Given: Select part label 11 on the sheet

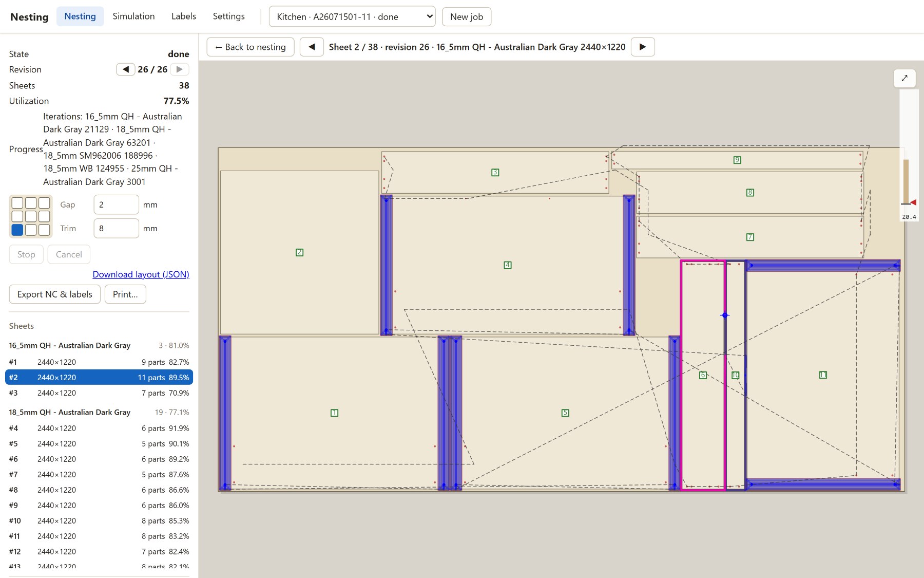Looking at the screenshot, I should click(823, 375).
